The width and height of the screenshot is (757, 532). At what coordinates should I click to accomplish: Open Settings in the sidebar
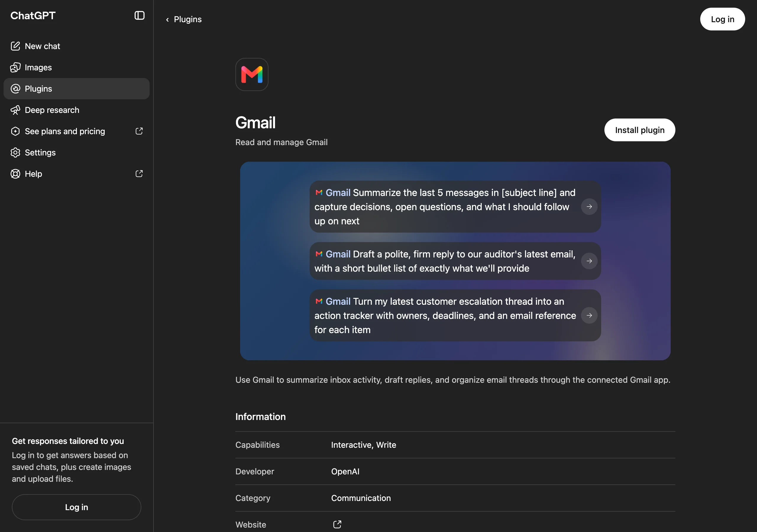(77, 153)
